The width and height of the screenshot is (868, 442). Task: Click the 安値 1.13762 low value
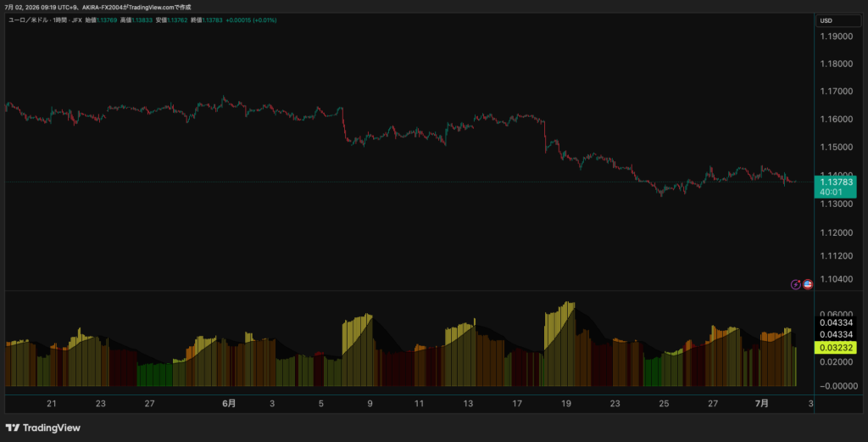click(171, 20)
